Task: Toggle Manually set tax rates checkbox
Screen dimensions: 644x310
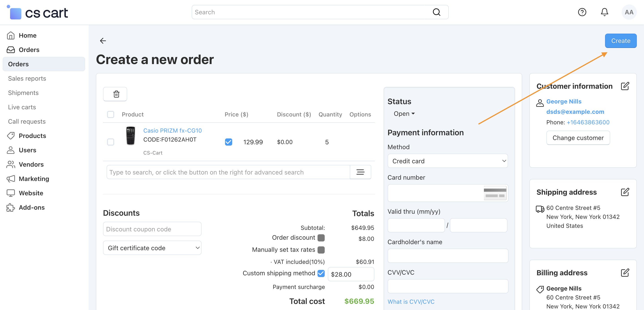Action: [321, 250]
